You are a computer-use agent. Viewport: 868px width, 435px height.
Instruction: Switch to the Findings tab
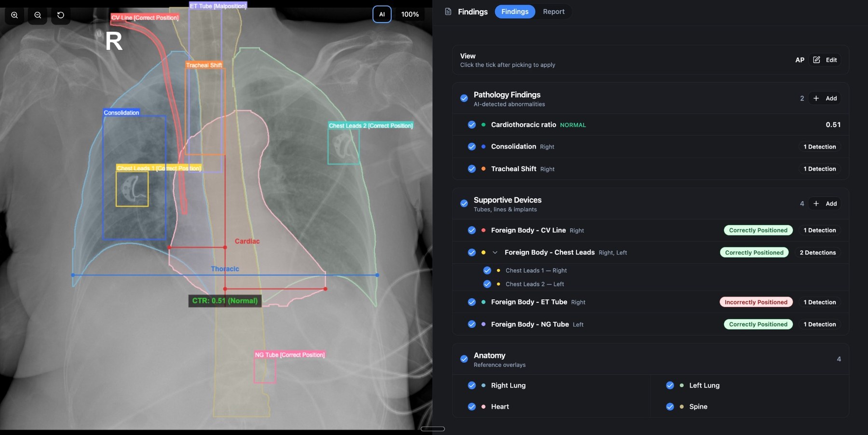click(515, 12)
